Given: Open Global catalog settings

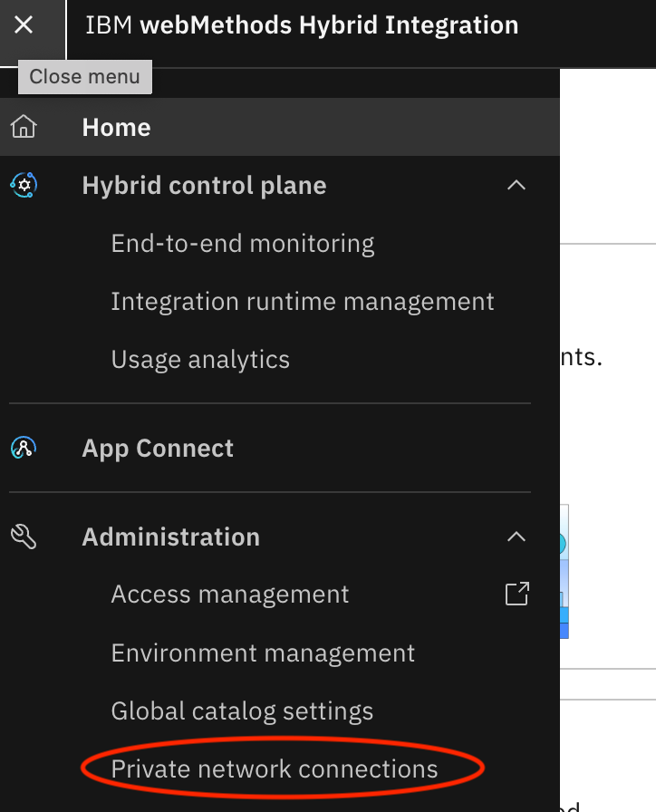Looking at the screenshot, I should (x=242, y=710).
